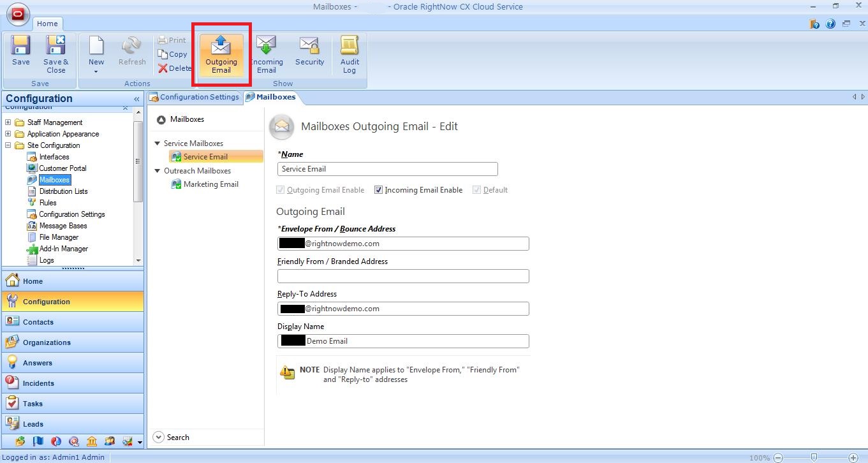Select the Home ribbon tab
The image size is (868, 463).
tap(47, 24)
